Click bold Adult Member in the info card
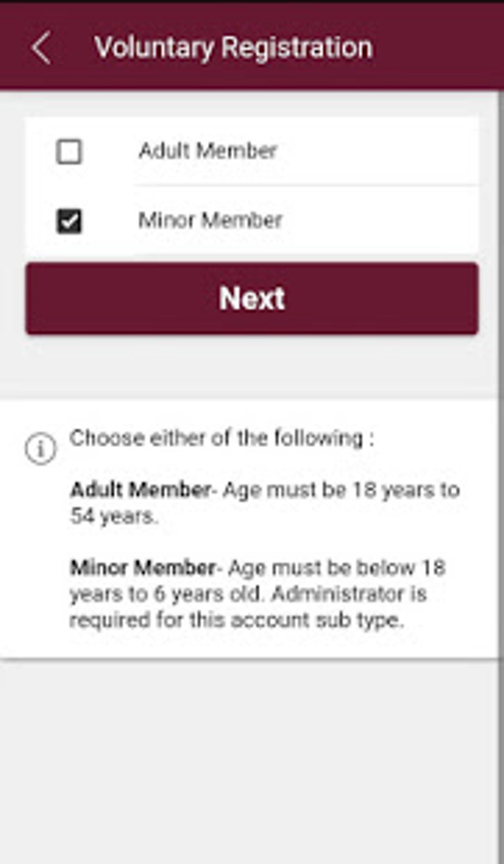This screenshot has width=504, height=864. (140, 490)
